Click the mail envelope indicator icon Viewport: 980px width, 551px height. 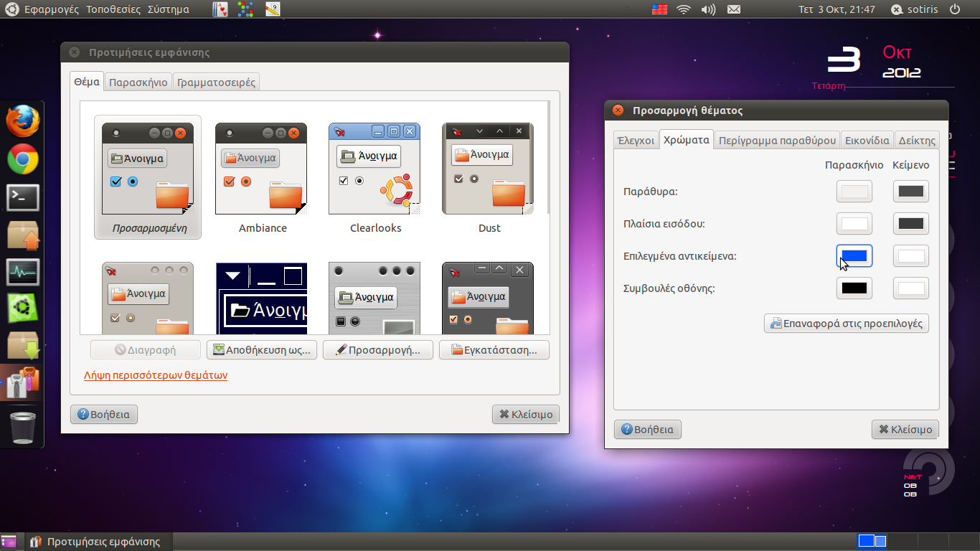point(733,9)
